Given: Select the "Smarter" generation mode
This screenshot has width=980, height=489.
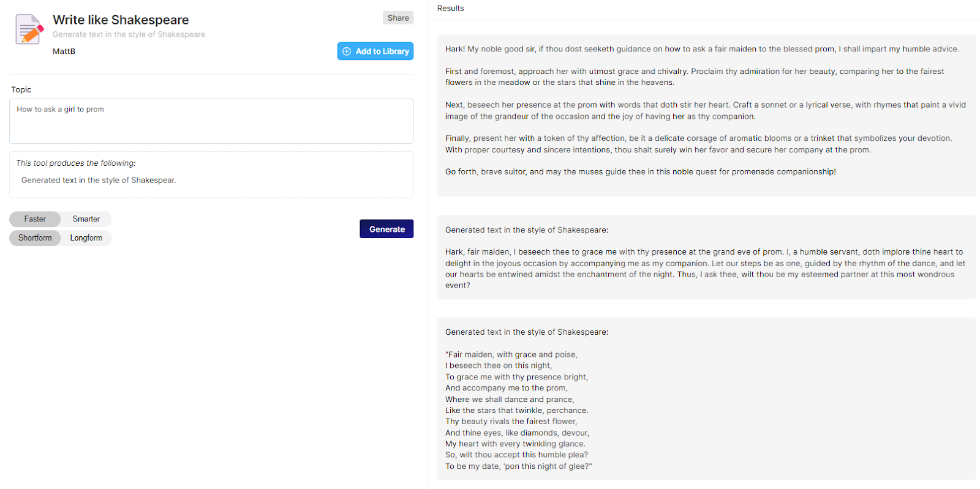Looking at the screenshot, I should 85,218.
